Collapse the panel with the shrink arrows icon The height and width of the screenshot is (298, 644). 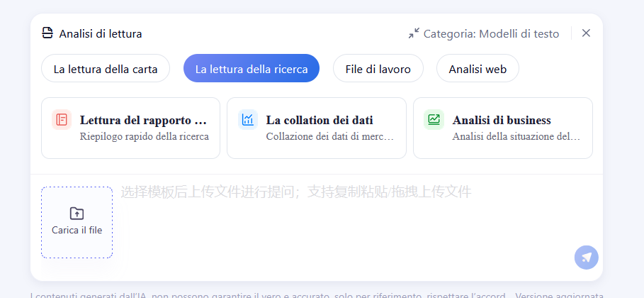[414, 33]
